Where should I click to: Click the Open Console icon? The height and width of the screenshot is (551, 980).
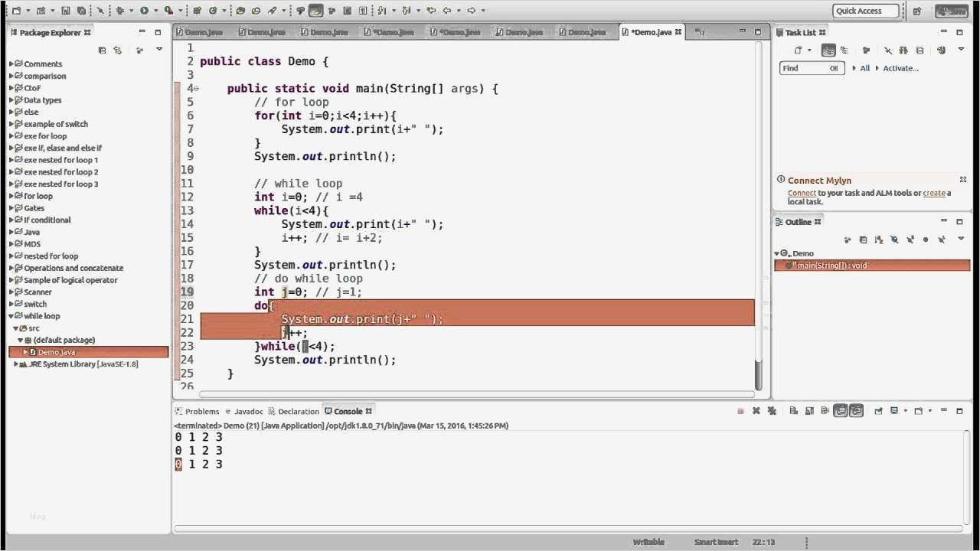(x=919, y=411)
